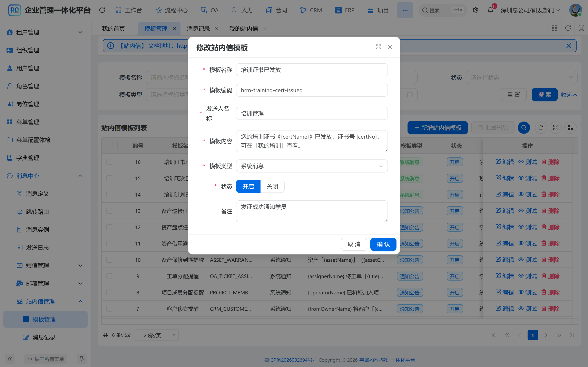
Task: Click the pin icon at sidebar bottom
Action: click(81, 359)
